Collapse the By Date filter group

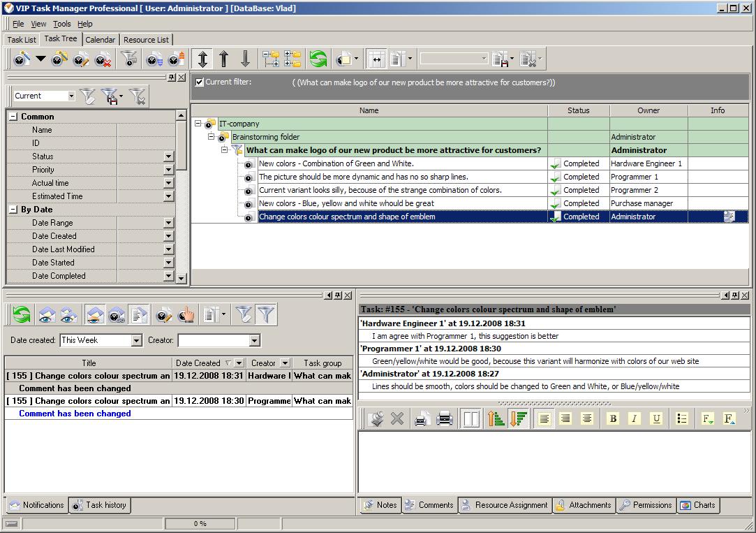coord(13,210)
